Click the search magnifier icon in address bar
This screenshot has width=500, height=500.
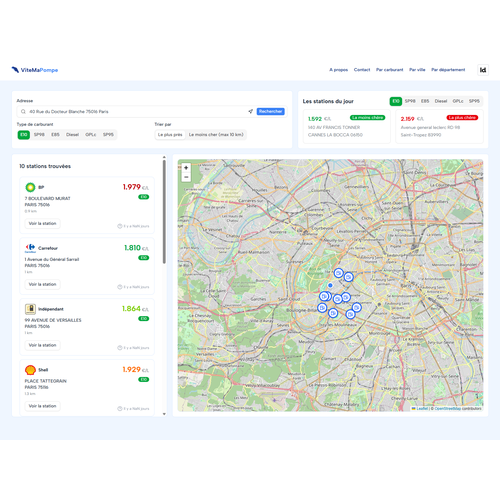tap(23, 112)
